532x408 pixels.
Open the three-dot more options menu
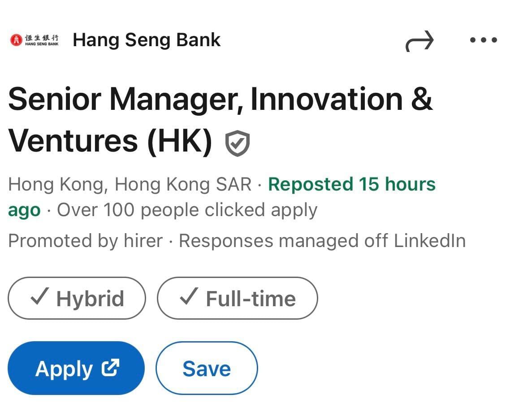pyautogui.click(x=484, y=40)
